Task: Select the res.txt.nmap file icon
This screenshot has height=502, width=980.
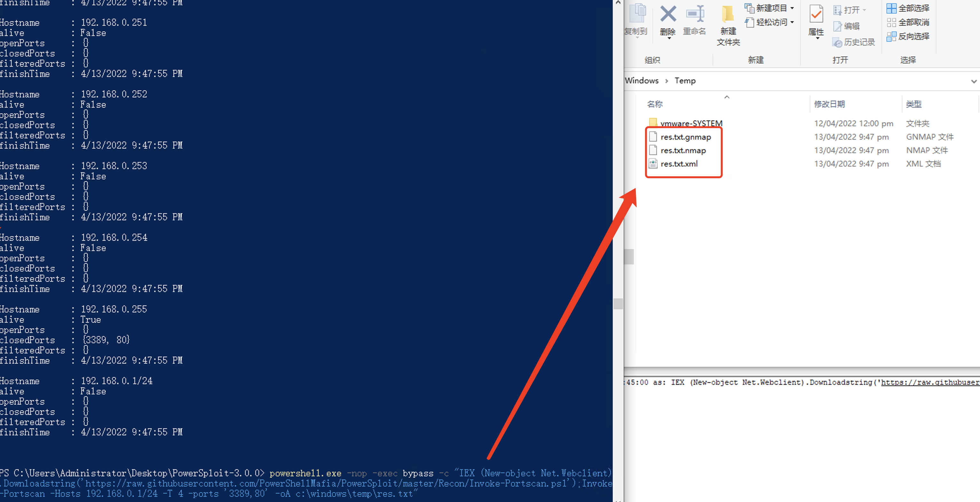Action: [x=653, y=150]
